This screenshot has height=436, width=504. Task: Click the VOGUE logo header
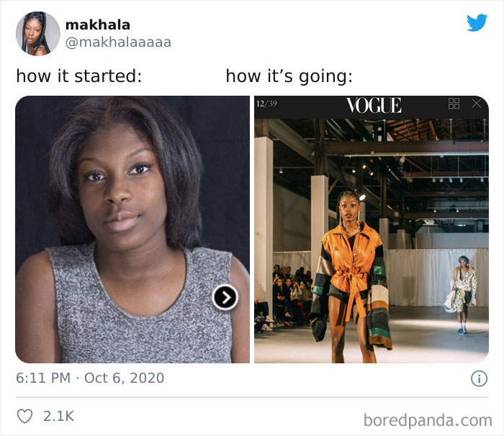click(x=374, y=105)
